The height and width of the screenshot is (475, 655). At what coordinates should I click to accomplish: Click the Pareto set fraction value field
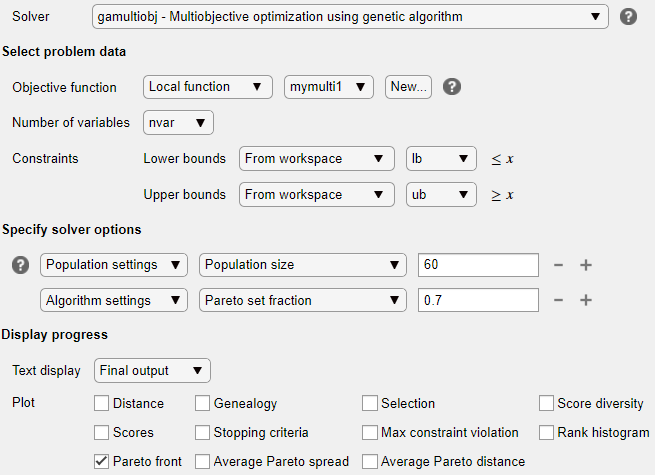click(478, 300)
